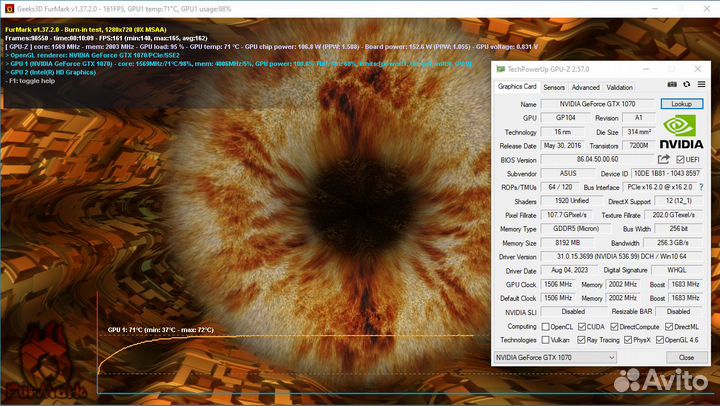Toggle the DirectCompute checkbox
This screenshot has width=720, height=406.
614,327
